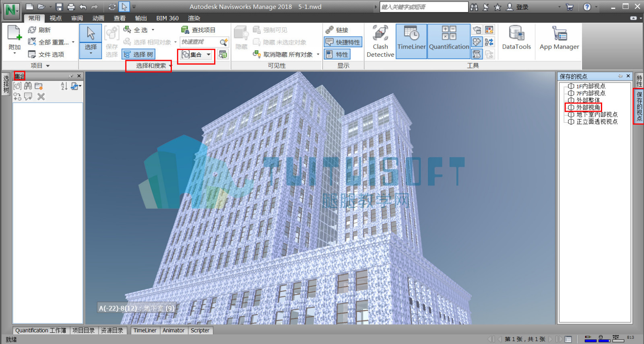Viewport: 644px width, 344px height.
Task: Switch to the BIM 360 ribbon tab
Action: pos(167,18)
